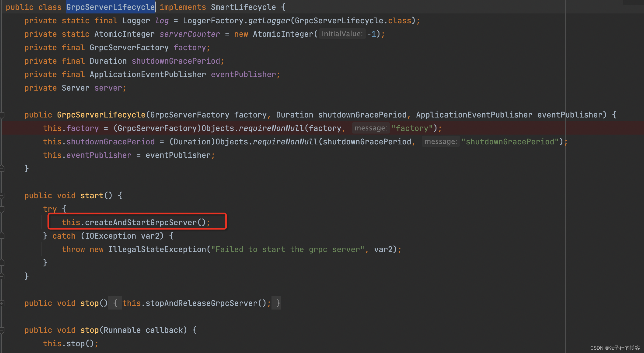The image size is (644, 353).
Task: Click the stopAndReleaseGrpcServer method call
Action: click(x=200, y=302)
